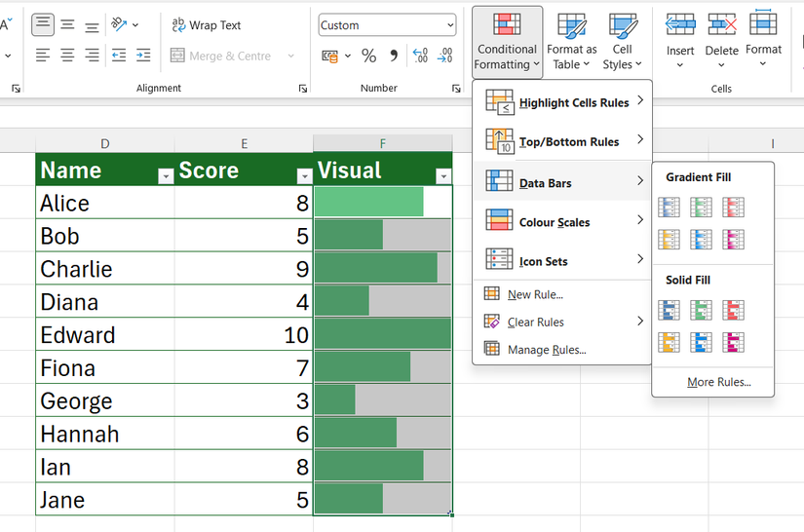This screenshot has width=804, height=532.
Task: Align text left in the Alignment group
Action: click(43, 55)
